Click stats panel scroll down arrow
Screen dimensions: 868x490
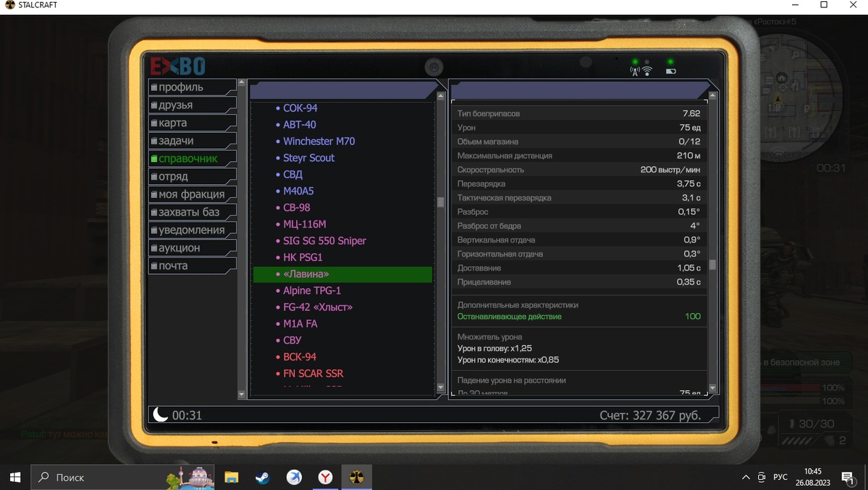712,388
